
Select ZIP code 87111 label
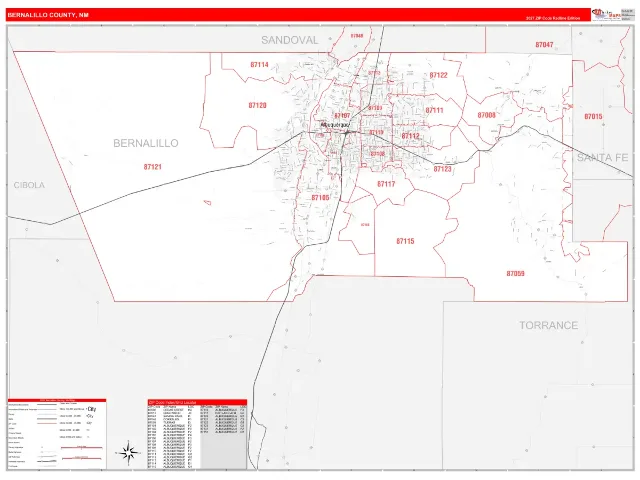[434, 110]
